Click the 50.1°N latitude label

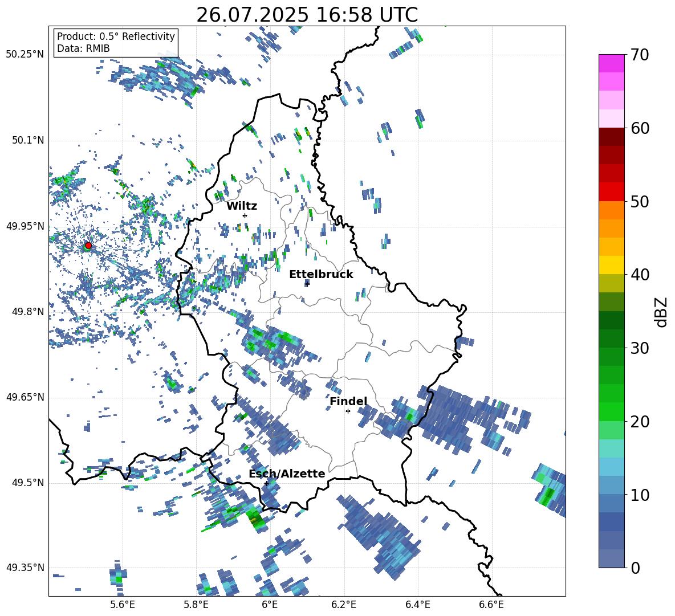[27, 141]
